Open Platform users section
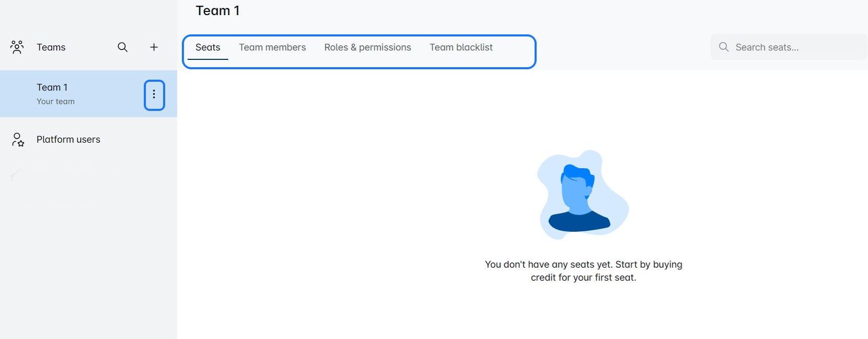 tap(68, 140)
